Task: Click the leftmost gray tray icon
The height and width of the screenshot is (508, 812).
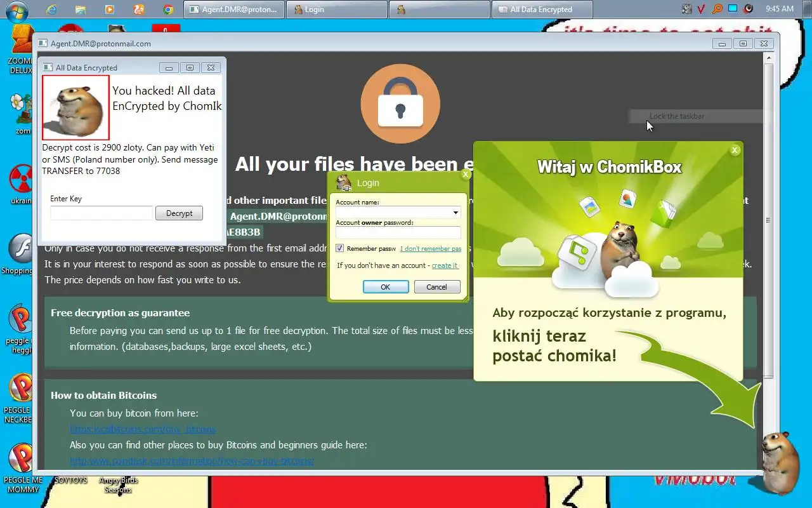Action: click(687, 9)
